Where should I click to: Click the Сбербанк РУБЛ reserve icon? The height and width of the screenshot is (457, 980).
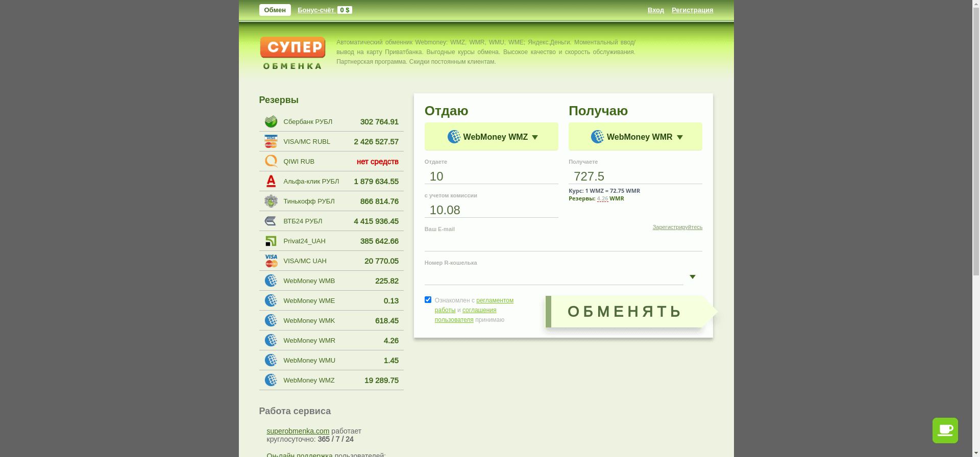271,121
